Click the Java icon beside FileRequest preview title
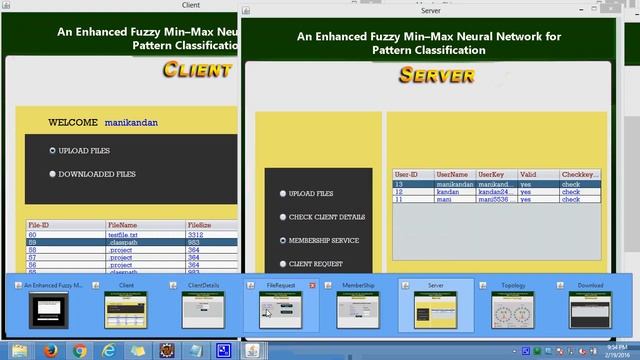 coord(251,285)
